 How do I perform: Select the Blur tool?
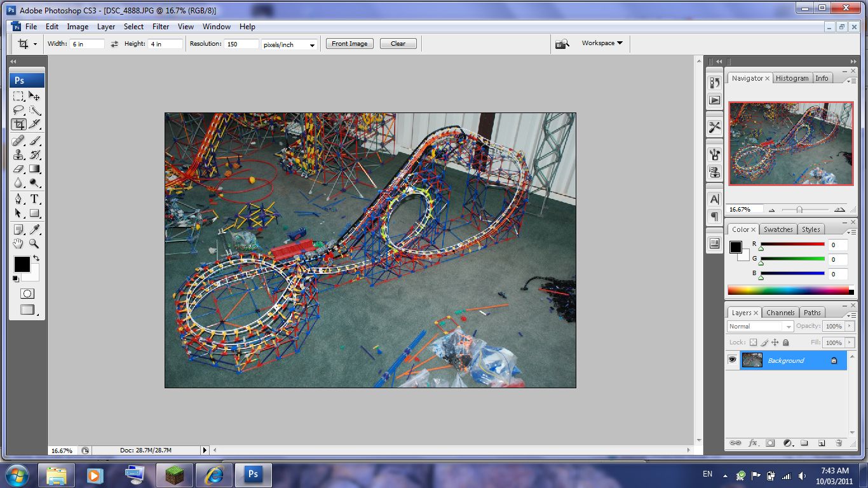pyautogui.click(x=18, y=182)
